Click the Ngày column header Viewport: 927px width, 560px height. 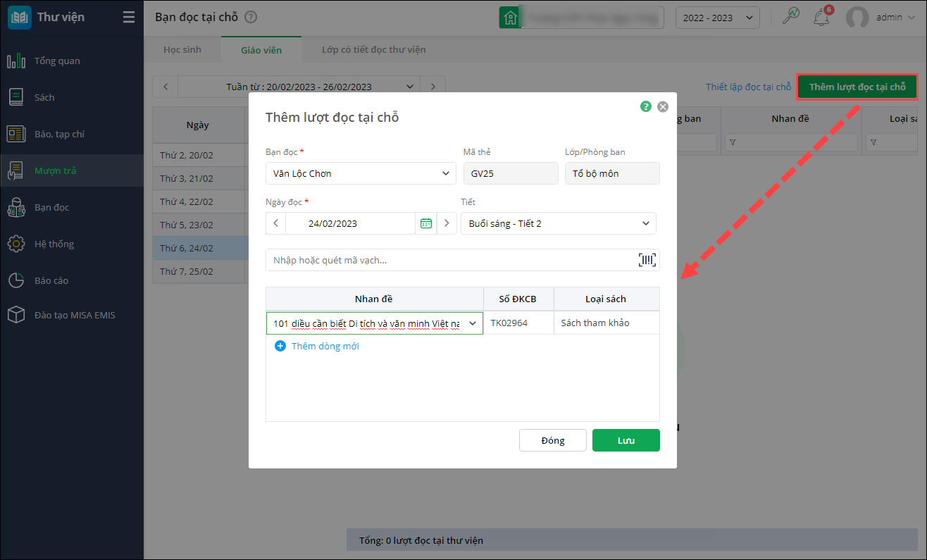pos(198,125)
